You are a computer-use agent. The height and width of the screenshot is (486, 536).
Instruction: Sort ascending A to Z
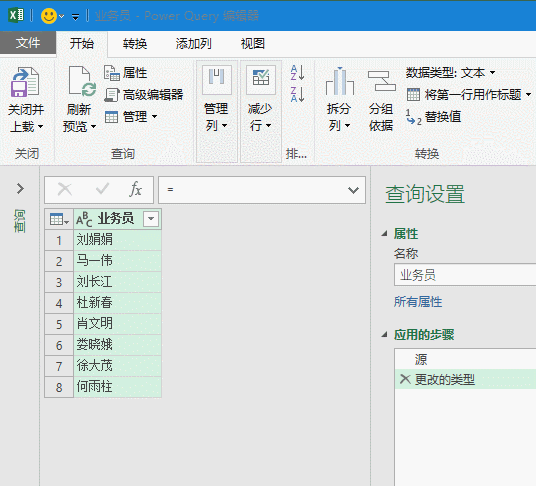coord(297,73)
